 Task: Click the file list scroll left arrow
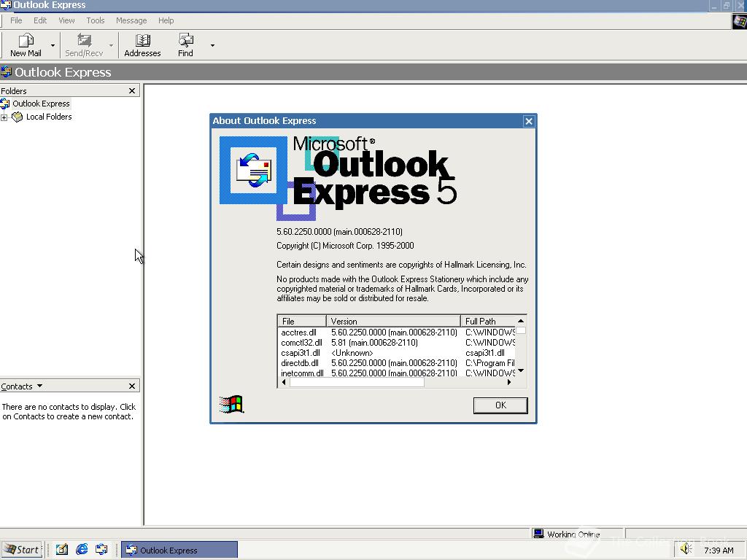point(284,382)
